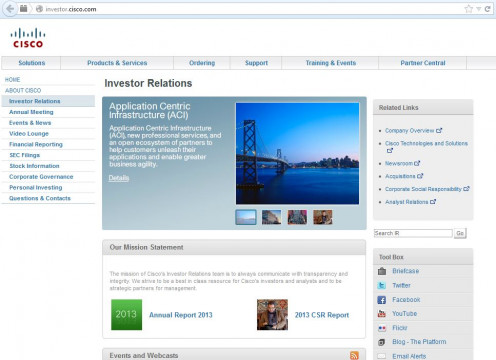Viewport: 496px width, 360px height.
Task: Open the 2013 CSR Report link
Action: click(322, 315)
